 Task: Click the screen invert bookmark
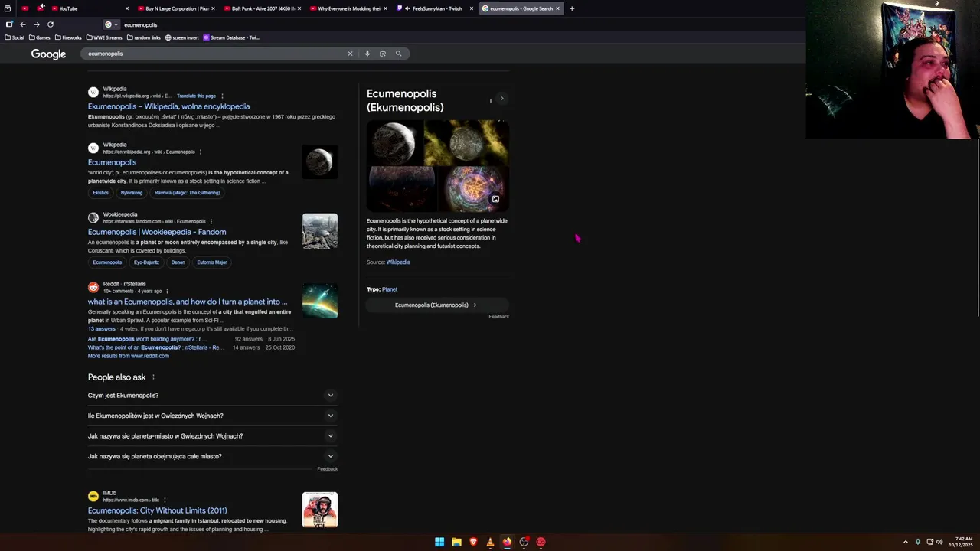point(182,37)
